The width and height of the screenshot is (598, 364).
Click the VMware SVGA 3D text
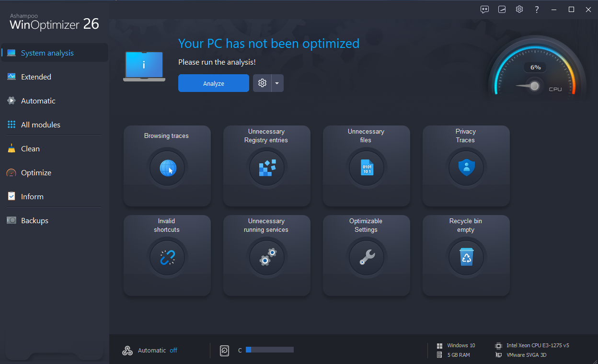click(527, 355)
